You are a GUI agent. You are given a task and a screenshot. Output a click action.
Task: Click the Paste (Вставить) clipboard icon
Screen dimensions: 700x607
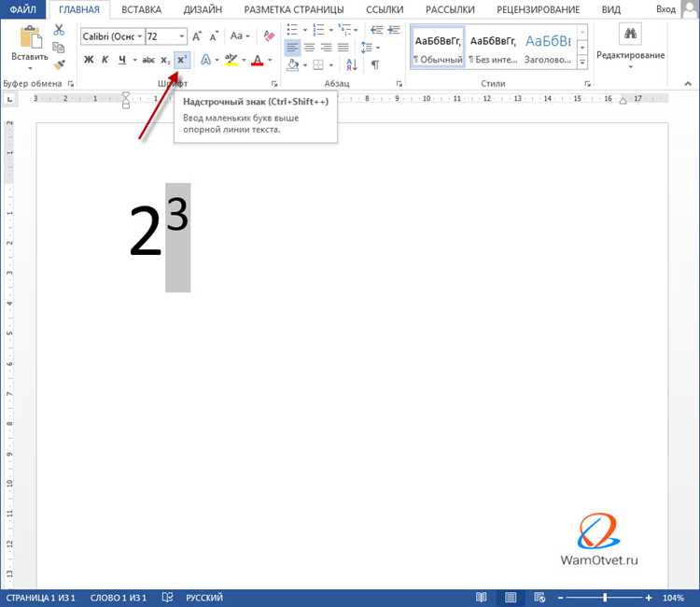point(31,36)
